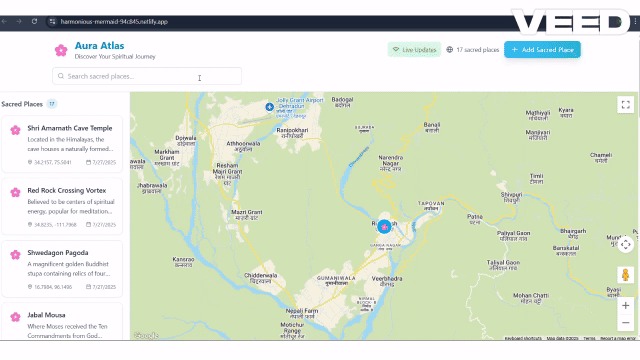Toggle the Live Updates badge

[x=414, y=49]
